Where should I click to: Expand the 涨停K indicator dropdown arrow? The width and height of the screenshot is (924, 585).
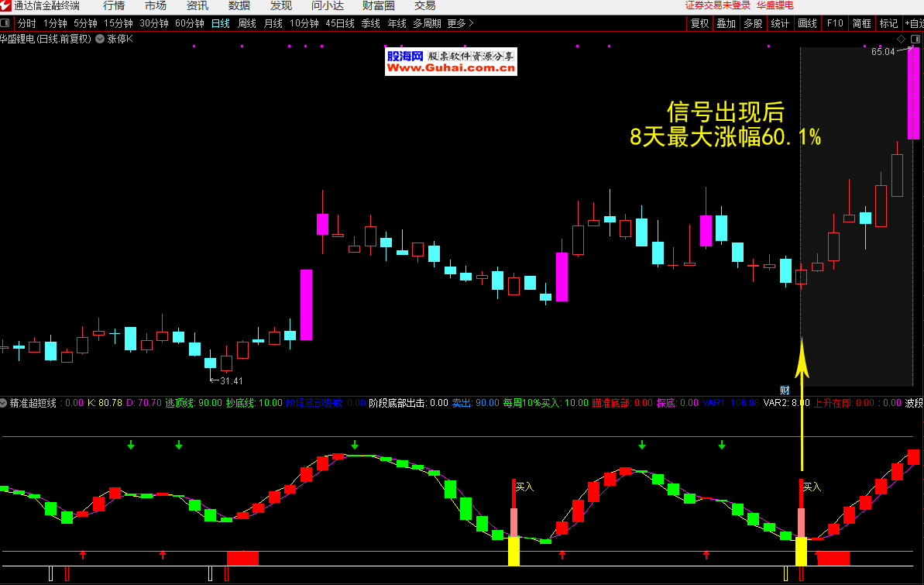coord(100,38)
